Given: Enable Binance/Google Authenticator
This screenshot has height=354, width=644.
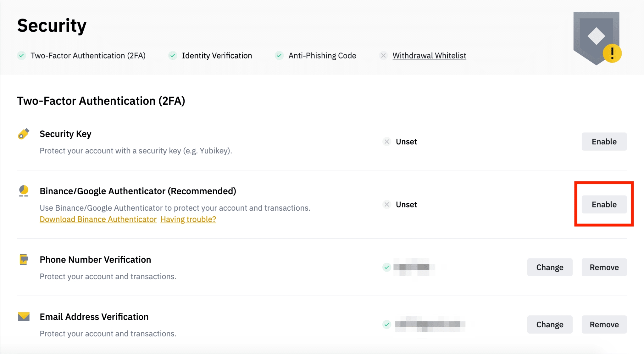Looking at the screenshot, I should point(604,205).
